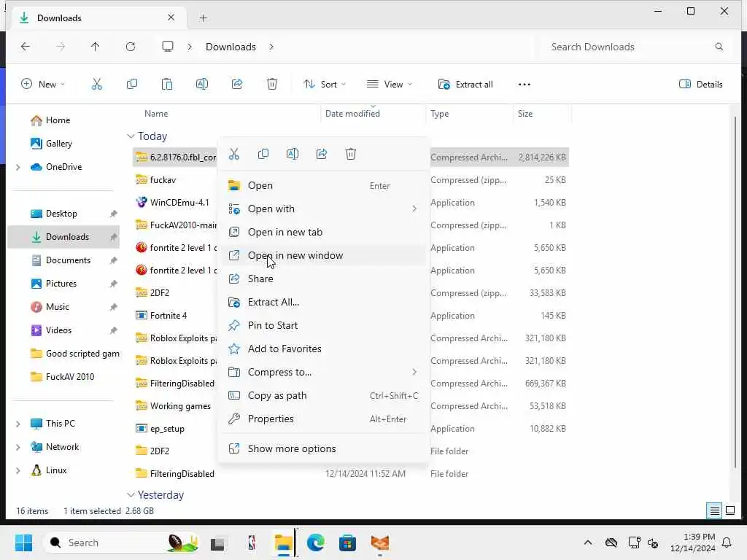Sort by the Date modified column header
Viewport: 747px width, 560px height.
[x=352, y=114]
